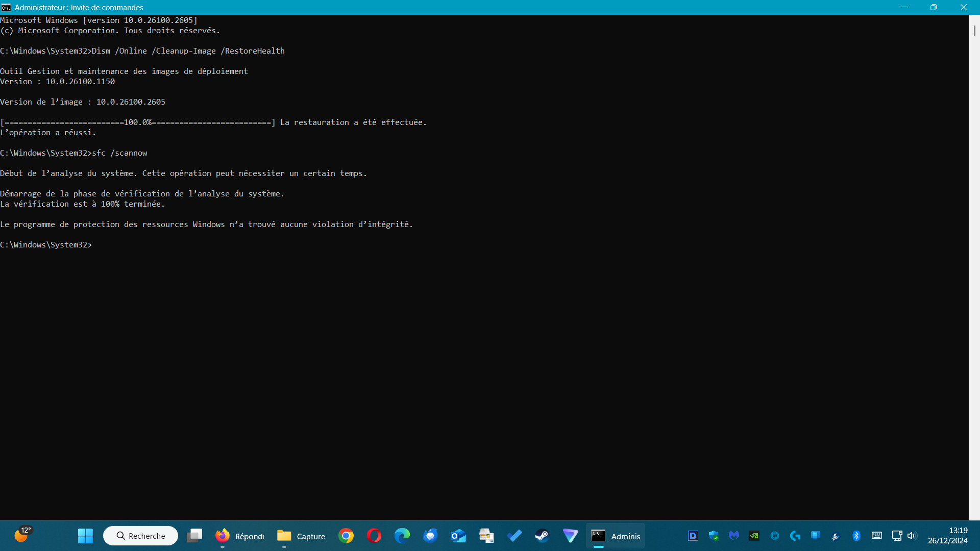
Task: Open the Windows Start menu
Action: [85, 536]
